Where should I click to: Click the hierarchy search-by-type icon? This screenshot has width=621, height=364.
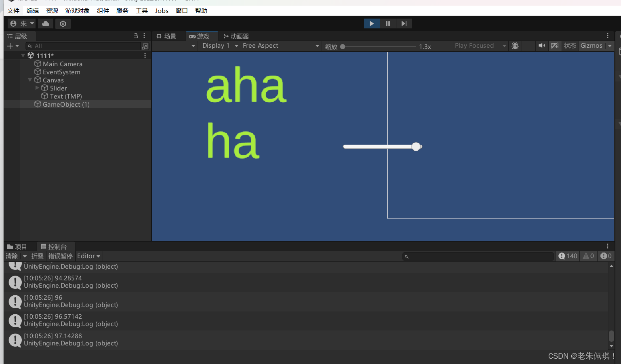(145, 46)
